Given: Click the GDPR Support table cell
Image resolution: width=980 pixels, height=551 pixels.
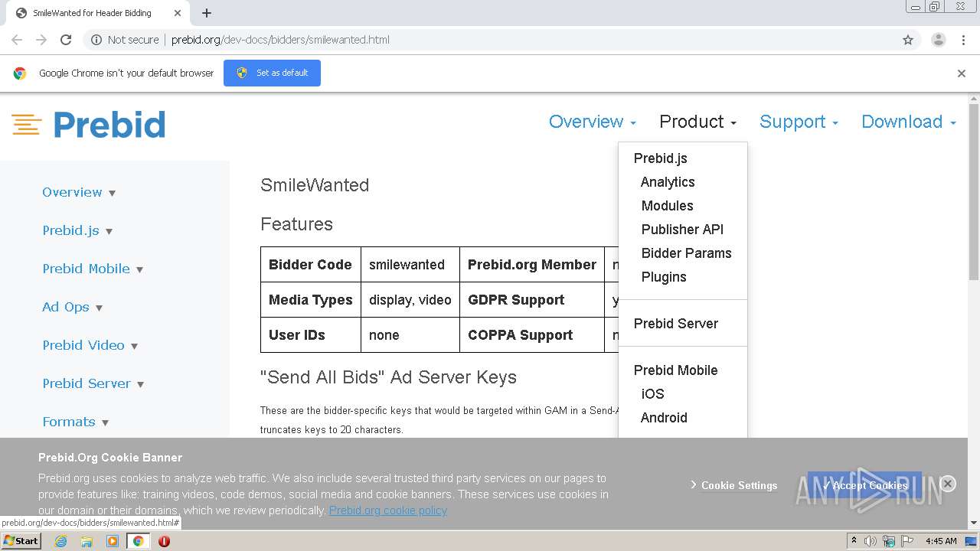Looking at the screenshot, I should pyautogui.click(x=532, y=300).
